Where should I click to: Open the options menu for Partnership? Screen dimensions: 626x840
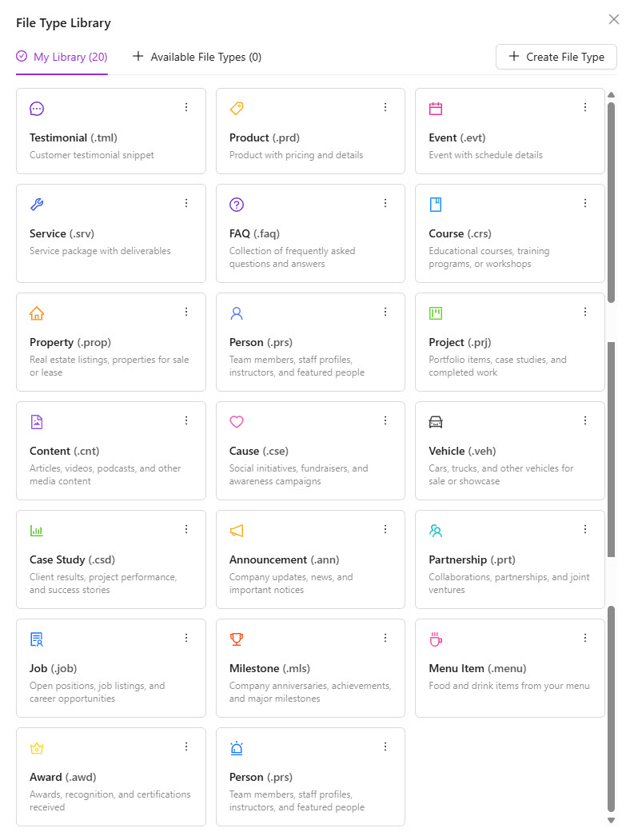point(584,529)
